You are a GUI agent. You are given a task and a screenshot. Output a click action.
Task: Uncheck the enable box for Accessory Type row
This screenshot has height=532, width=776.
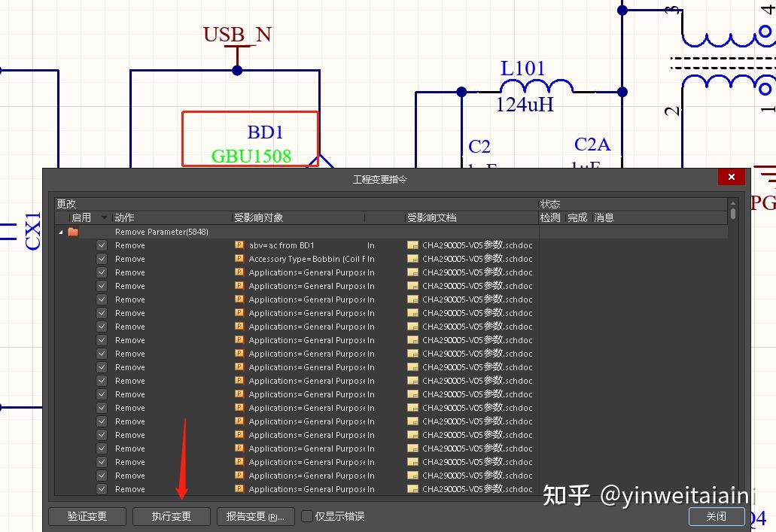[x=102, y=258]
